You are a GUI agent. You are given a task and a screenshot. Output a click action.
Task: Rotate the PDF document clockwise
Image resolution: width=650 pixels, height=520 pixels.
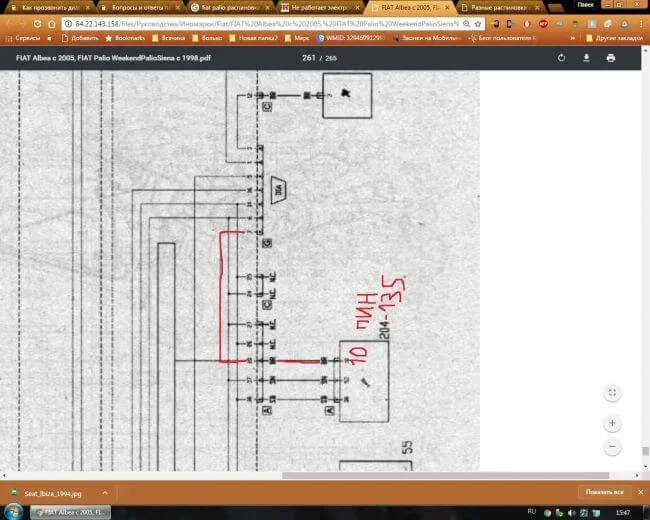[561, 58]
